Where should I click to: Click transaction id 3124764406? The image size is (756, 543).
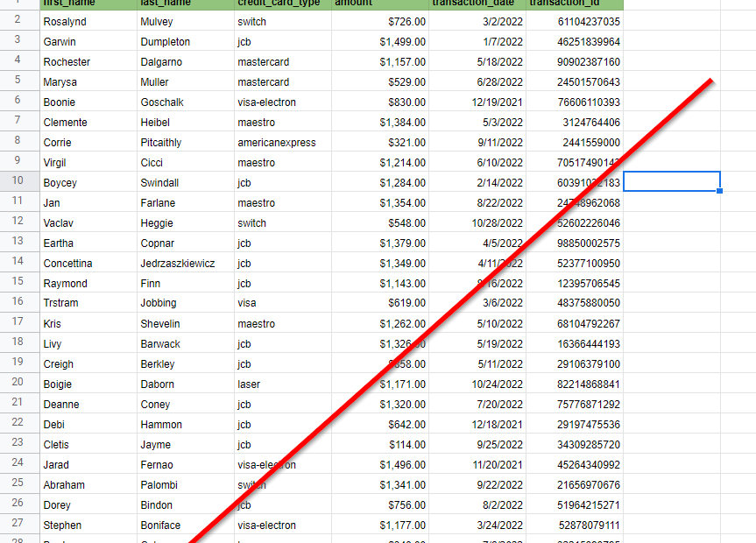click(575, 122)
